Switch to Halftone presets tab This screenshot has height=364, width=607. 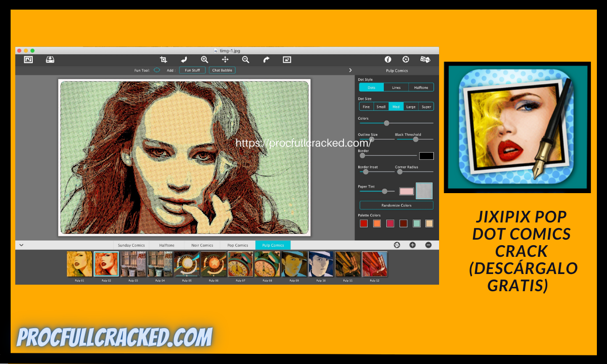(x=166, y=245)
